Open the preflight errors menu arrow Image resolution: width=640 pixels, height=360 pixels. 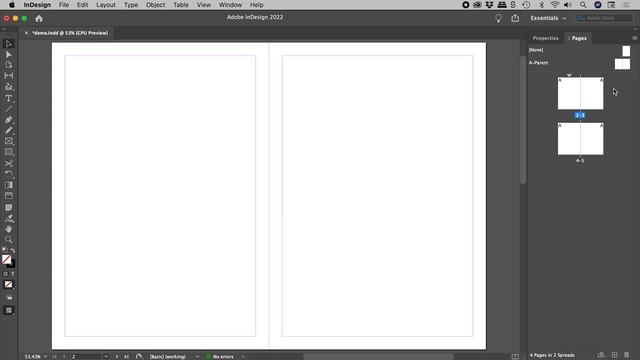point(243,356)
